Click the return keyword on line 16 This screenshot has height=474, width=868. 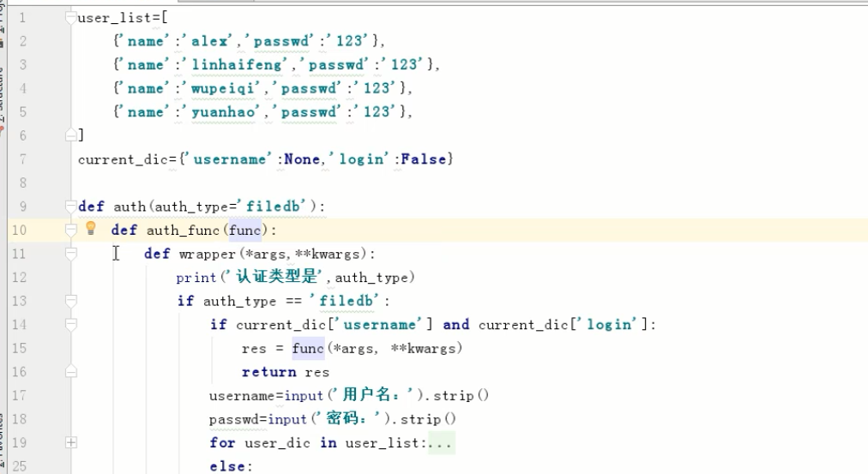269,372
